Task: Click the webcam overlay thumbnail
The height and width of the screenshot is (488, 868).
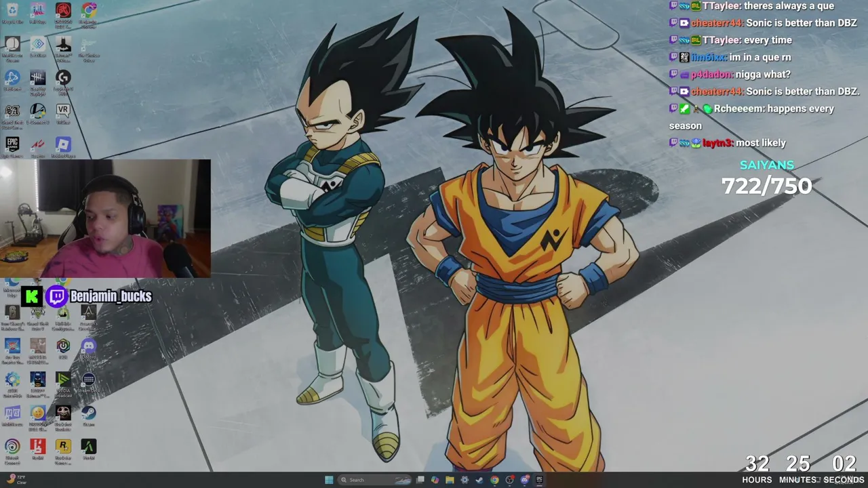Action: pyautogui.click(x=105, y=218)
